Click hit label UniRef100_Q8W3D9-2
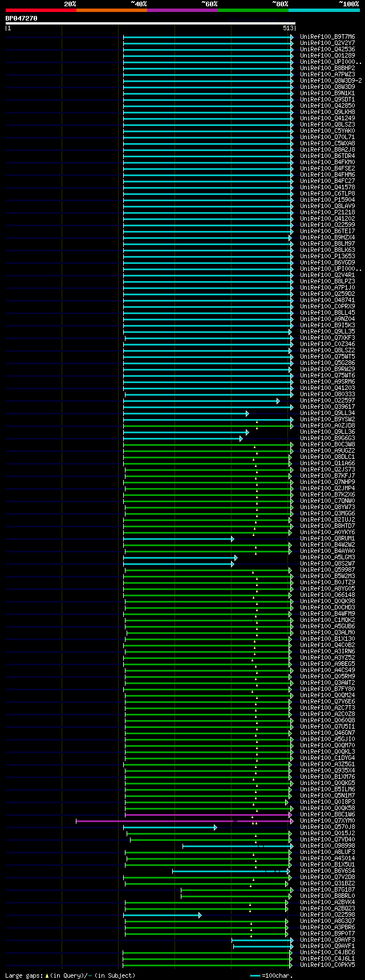365x980 pixels. pyautogui.click(x=331, y=81)
